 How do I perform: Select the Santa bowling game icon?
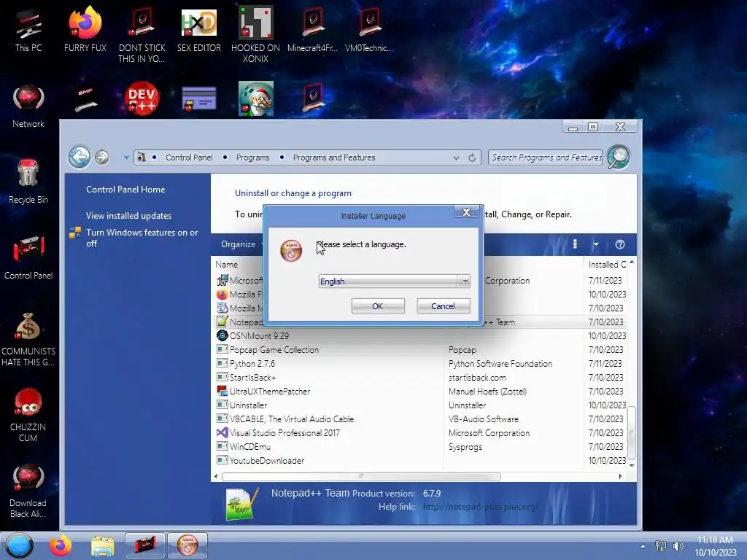(256, 98)
